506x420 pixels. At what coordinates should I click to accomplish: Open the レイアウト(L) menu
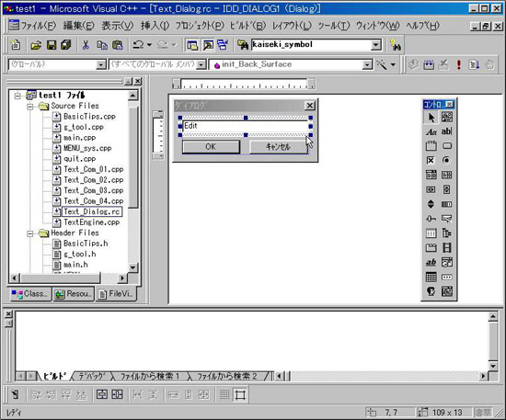click(292, 26)
